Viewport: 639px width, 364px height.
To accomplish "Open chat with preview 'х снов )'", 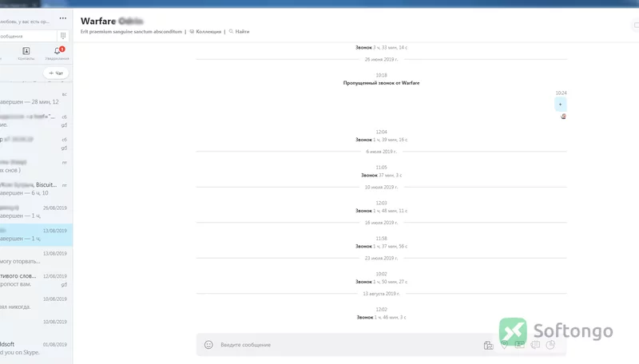I will click(x=36, y=166).
